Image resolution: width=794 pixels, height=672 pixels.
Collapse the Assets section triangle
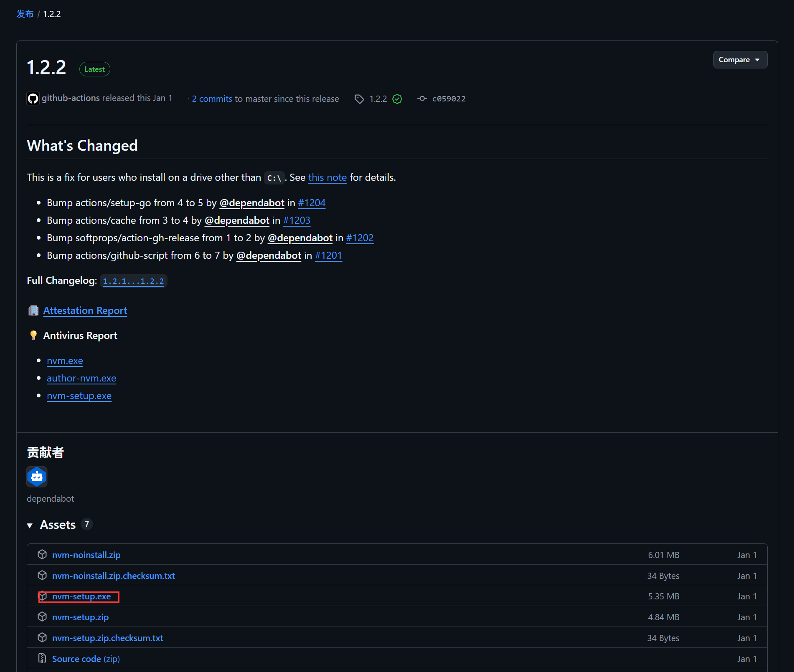pos(30,525)
